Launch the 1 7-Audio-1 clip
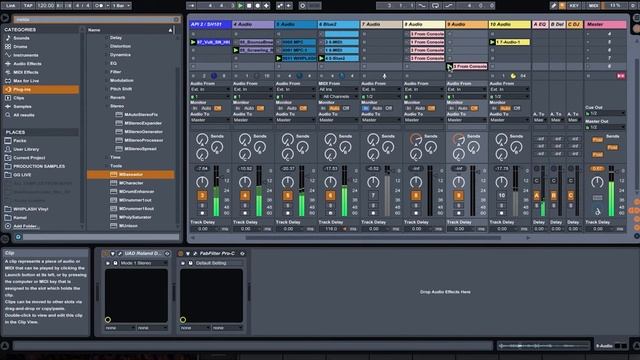Image resolution: width=640 pixels, height=360 pixels. [493, 42]
